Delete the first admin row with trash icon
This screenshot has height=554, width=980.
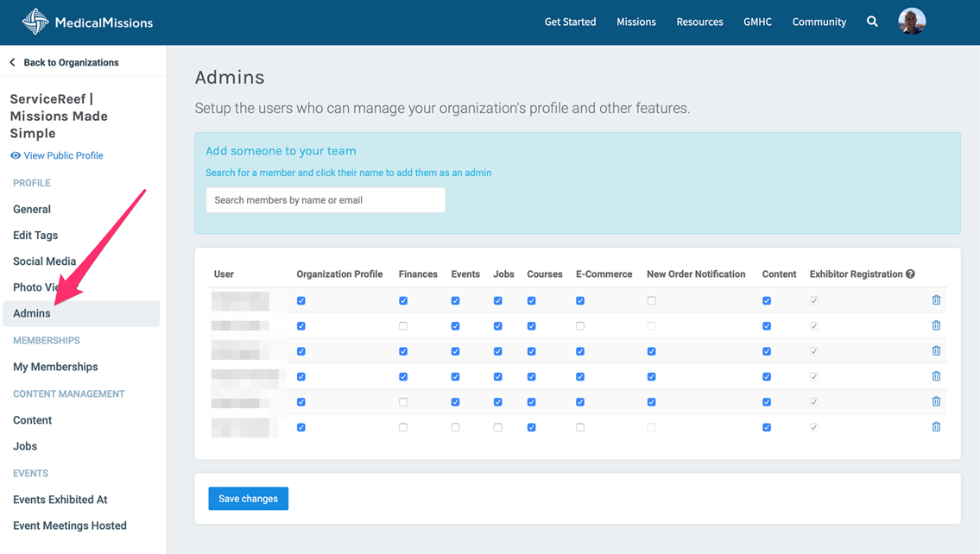tap(936, 300)
